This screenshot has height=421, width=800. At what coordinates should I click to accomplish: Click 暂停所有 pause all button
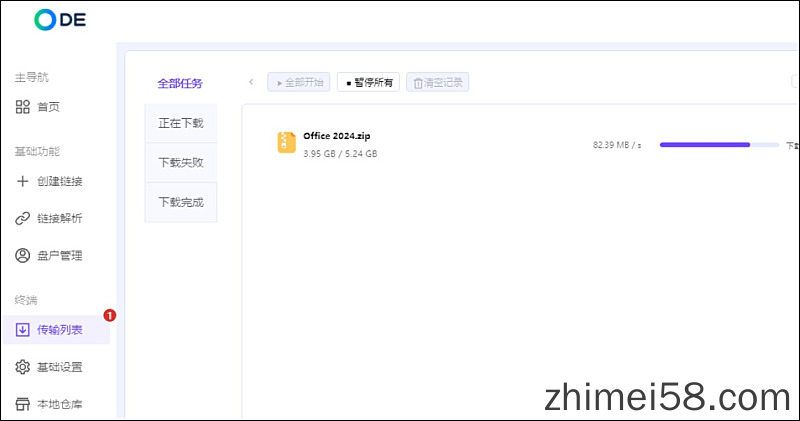(x=368, y=82)
